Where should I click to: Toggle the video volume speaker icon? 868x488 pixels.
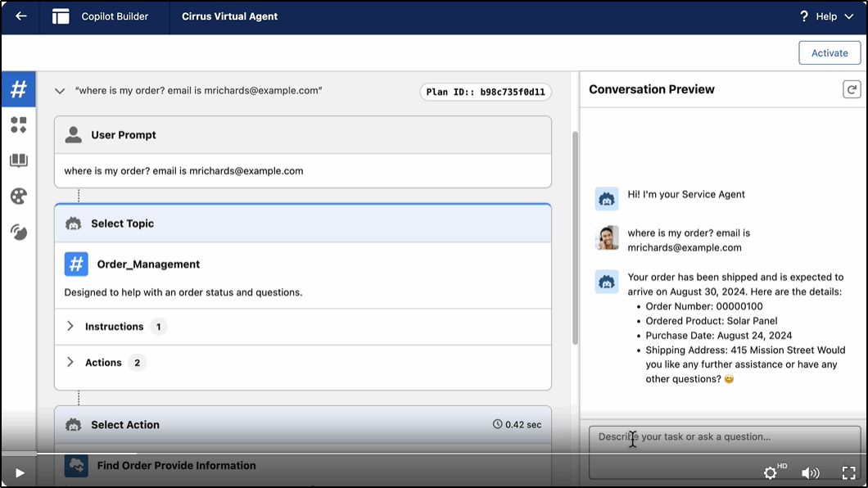point(811,472)
